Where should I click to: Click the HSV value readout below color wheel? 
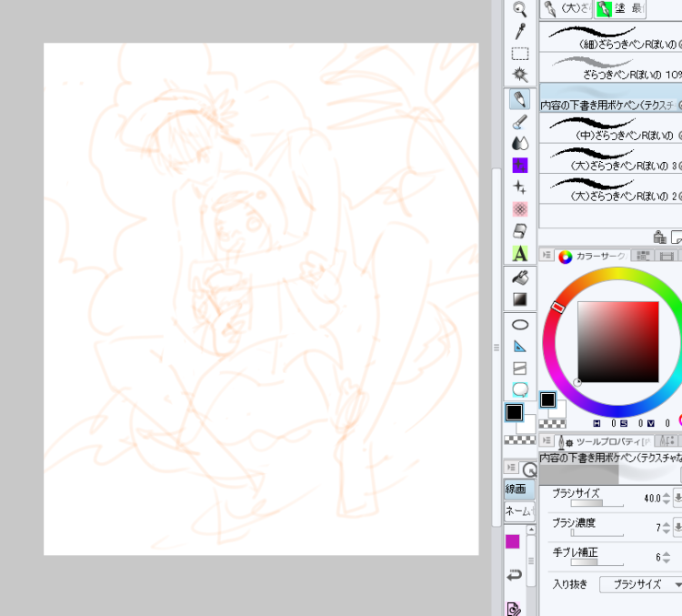pos(632,423)
